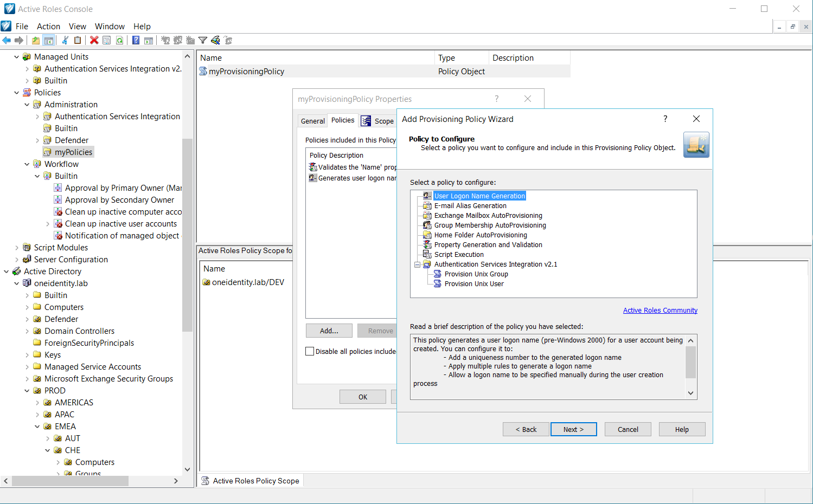The image size is (813, 504).
Task: Click the Scope tab icon in Properties
Action: (x=366, y=121)
